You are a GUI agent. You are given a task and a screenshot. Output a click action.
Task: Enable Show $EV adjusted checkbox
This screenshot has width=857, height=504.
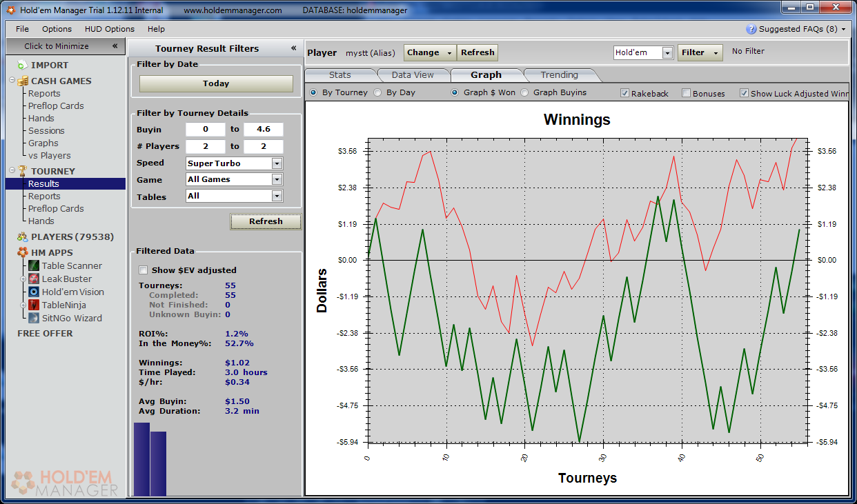(x=144, y=270)
